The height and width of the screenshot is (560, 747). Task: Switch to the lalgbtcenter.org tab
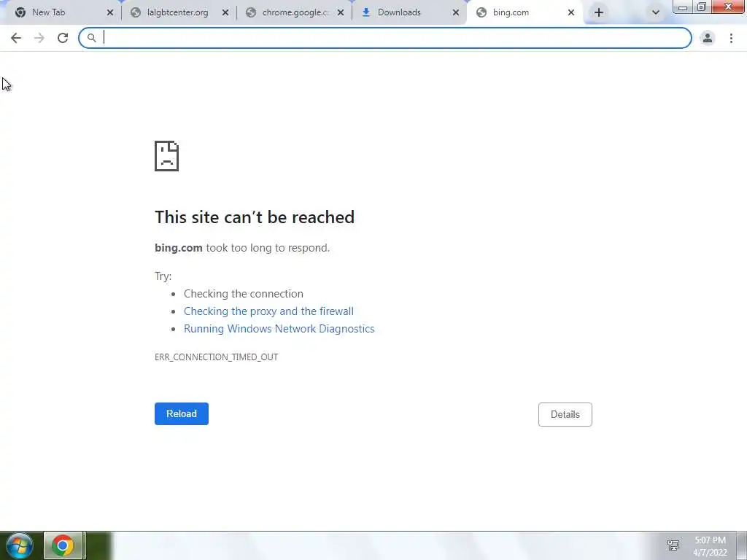[178, 12]
